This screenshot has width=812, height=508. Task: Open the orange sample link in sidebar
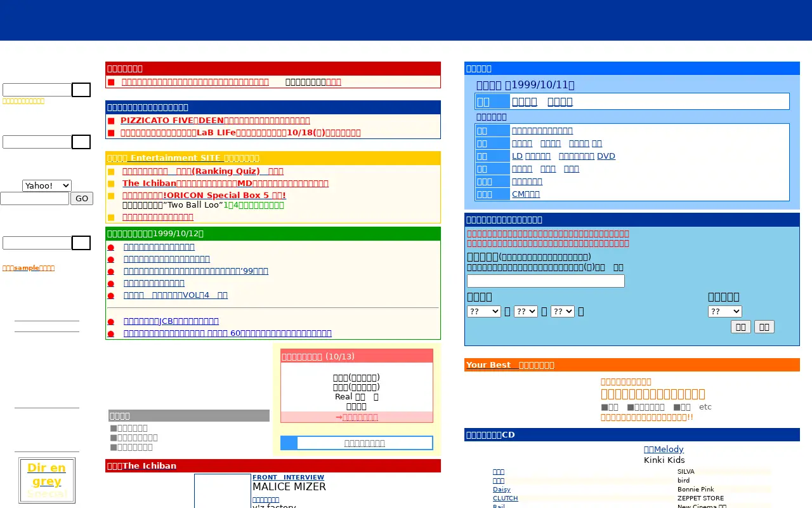coord(29,268)
